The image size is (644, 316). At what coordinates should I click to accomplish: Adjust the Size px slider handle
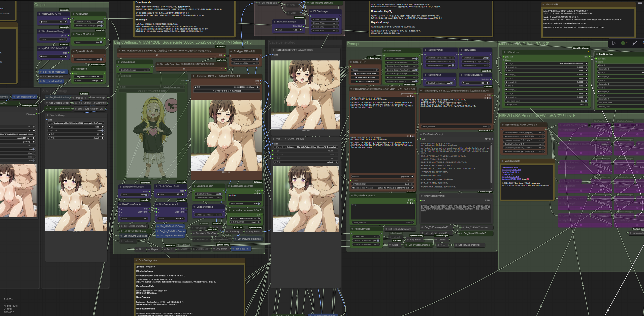point(157,55)
